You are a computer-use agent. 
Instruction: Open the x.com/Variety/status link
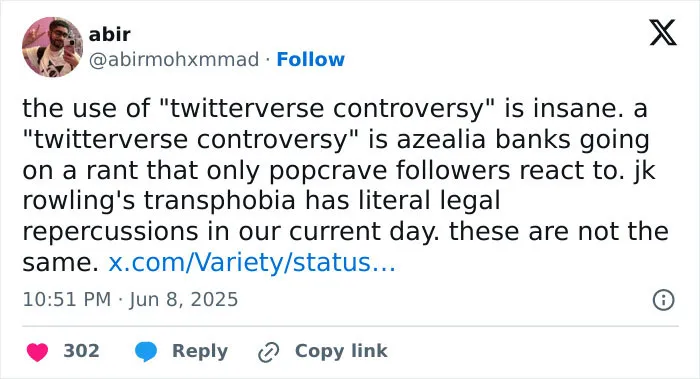click(x=252, y=262)
